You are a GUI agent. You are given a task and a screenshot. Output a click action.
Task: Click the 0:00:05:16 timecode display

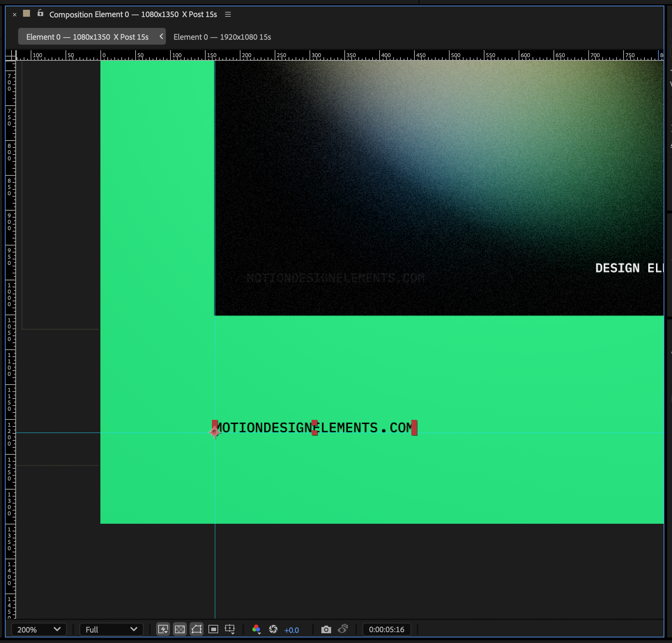387,629
